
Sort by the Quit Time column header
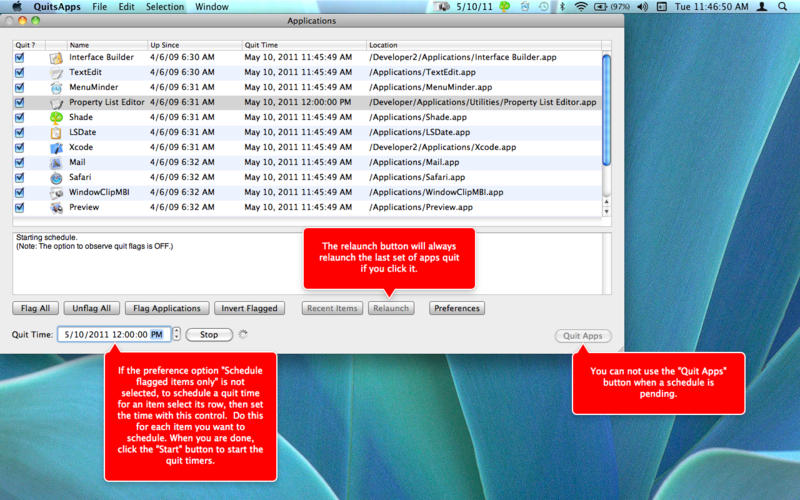point(304,45)
